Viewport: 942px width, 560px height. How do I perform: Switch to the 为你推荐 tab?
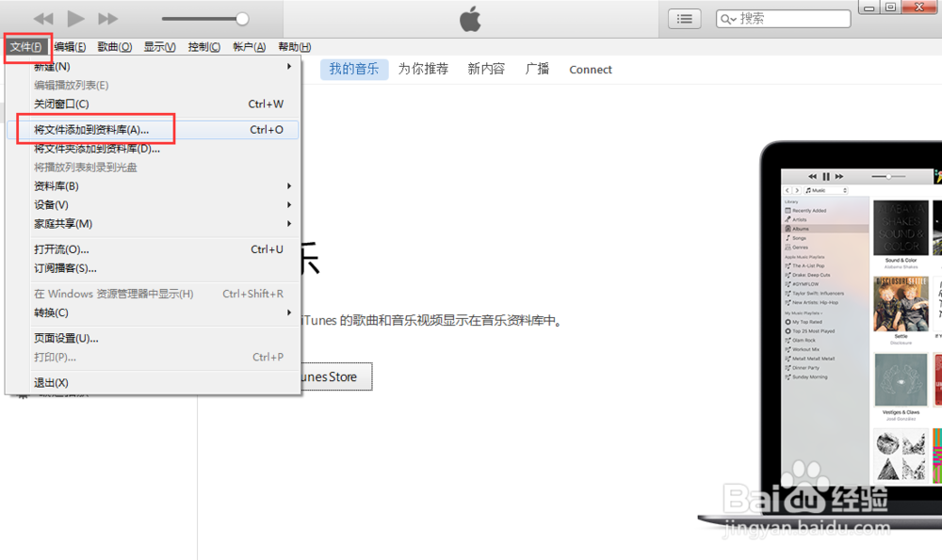coord(424,69)
